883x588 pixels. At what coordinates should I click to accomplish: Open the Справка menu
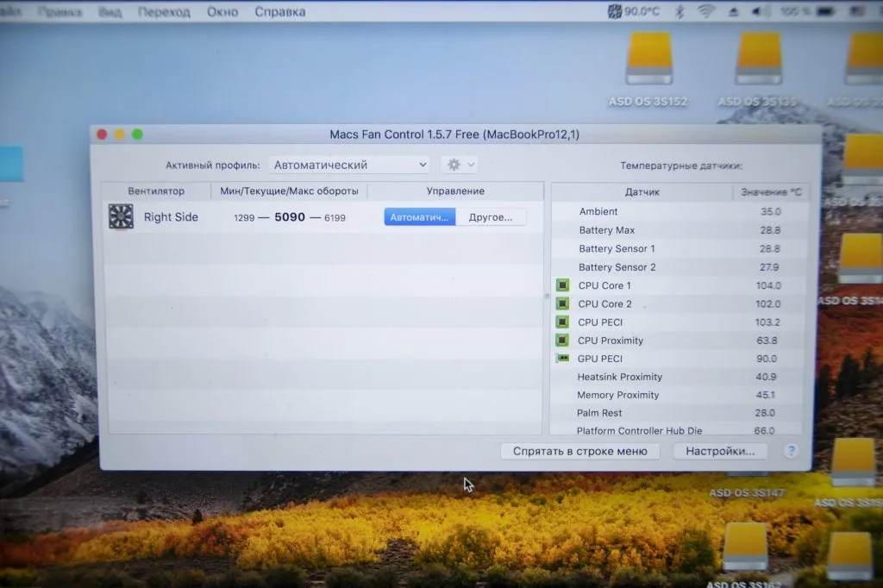(x=279, y=12)
